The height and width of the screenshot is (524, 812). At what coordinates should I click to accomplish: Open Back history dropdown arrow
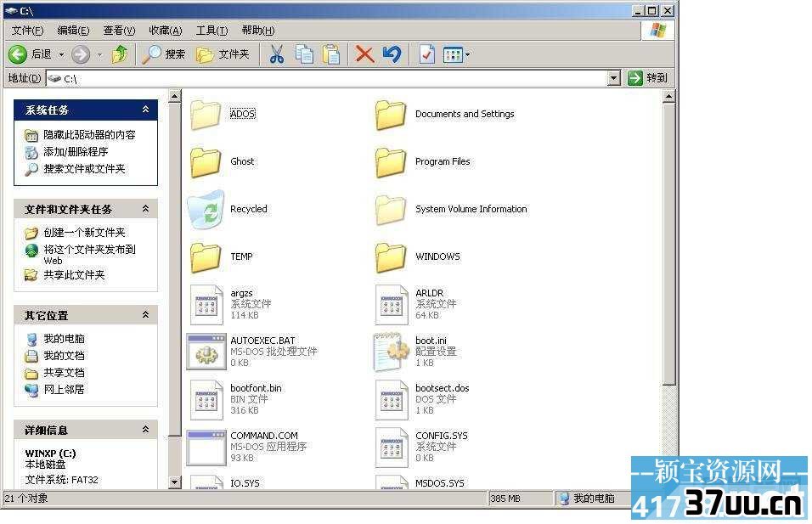pos(61,54)
